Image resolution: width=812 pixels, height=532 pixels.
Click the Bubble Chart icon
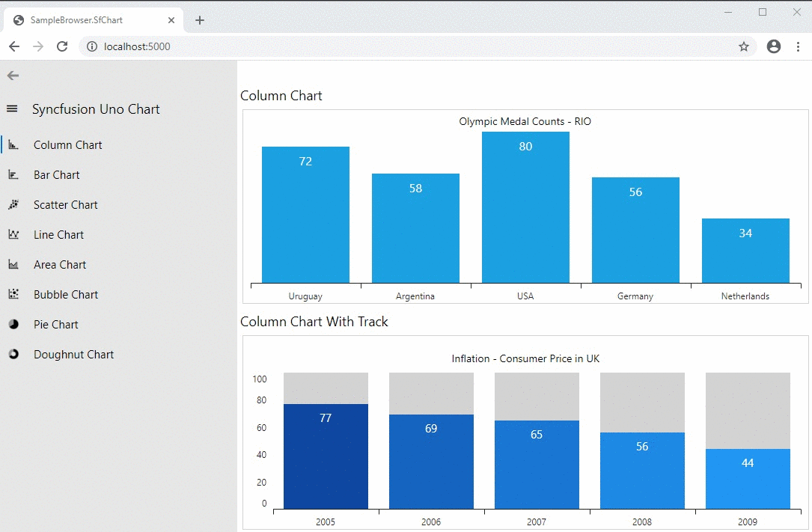(x=13, y=295)
